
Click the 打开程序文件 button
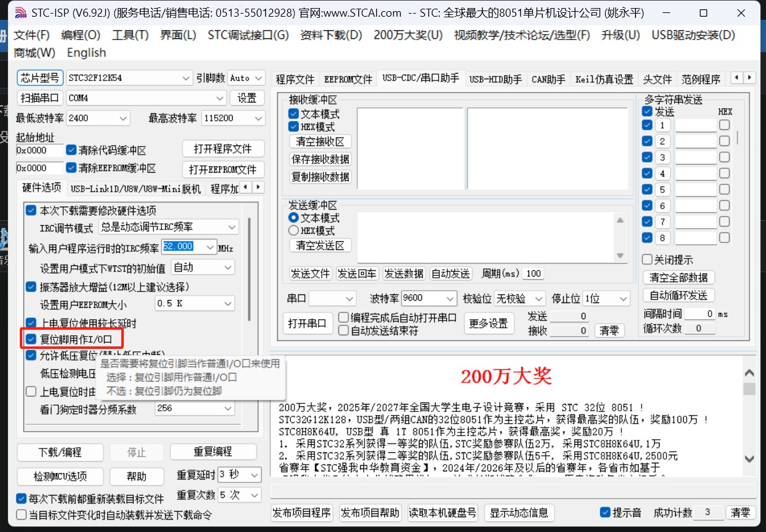pyautogui.click(x=223, y=149)
